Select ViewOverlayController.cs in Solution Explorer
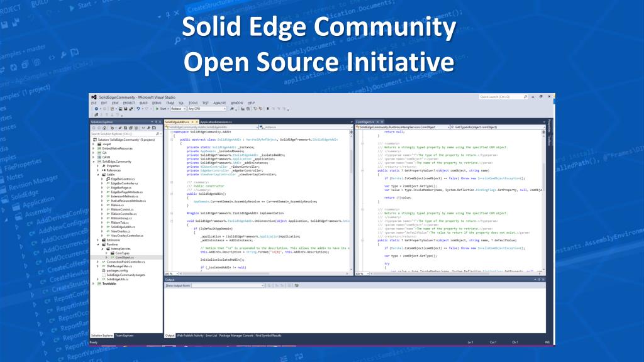The width and height of the screenshot is (644, 362). 127,236
